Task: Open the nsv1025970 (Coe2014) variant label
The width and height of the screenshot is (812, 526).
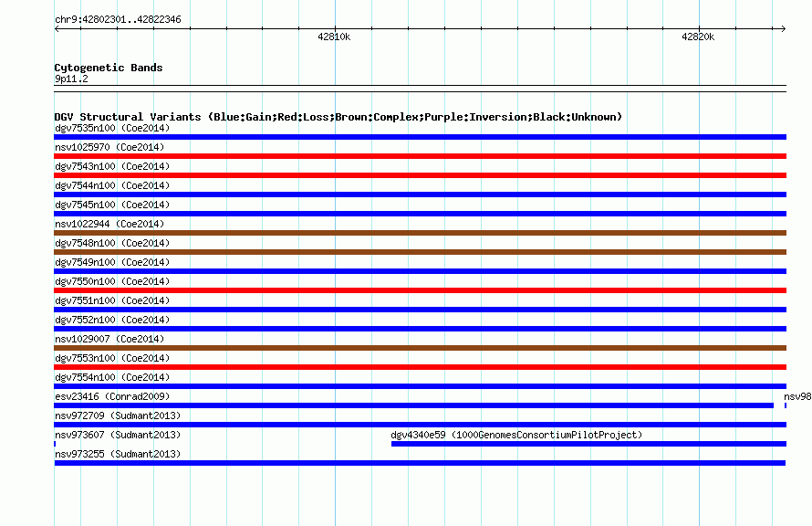Action: click(x=109, y=147)
